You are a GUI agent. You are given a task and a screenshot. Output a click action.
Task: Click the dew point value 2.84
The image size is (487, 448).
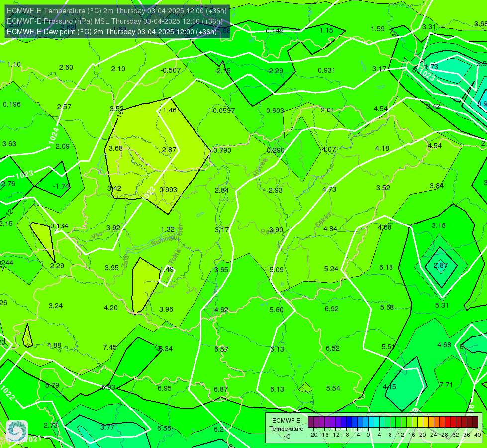coord(222,190)
